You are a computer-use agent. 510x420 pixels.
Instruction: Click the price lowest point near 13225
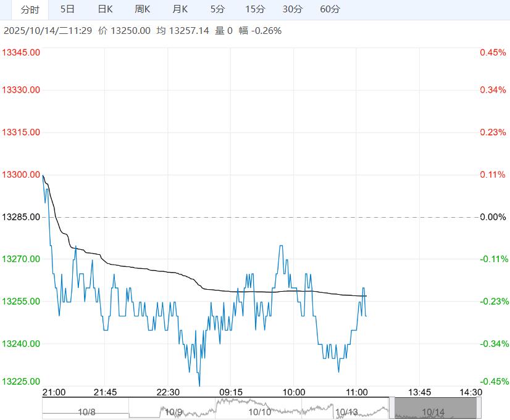(199, 385)
